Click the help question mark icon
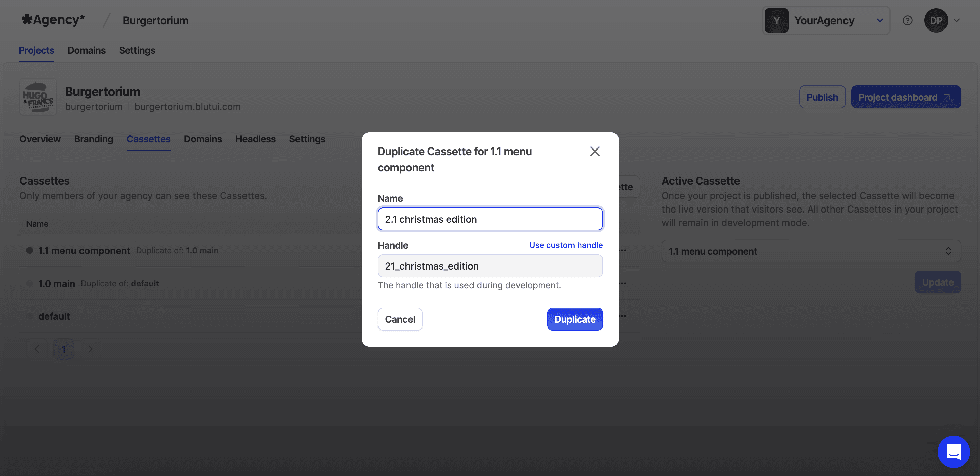This screenshot has height=476, width=980. (907, 20)
